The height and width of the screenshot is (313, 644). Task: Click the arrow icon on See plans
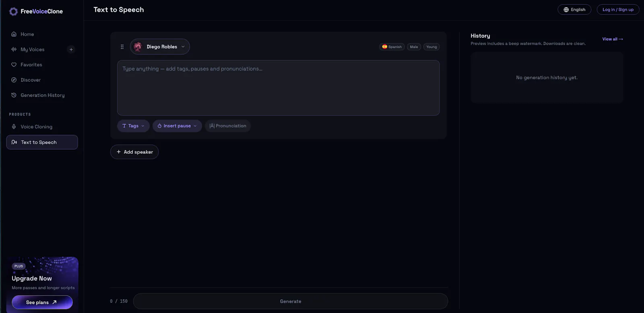54,302
